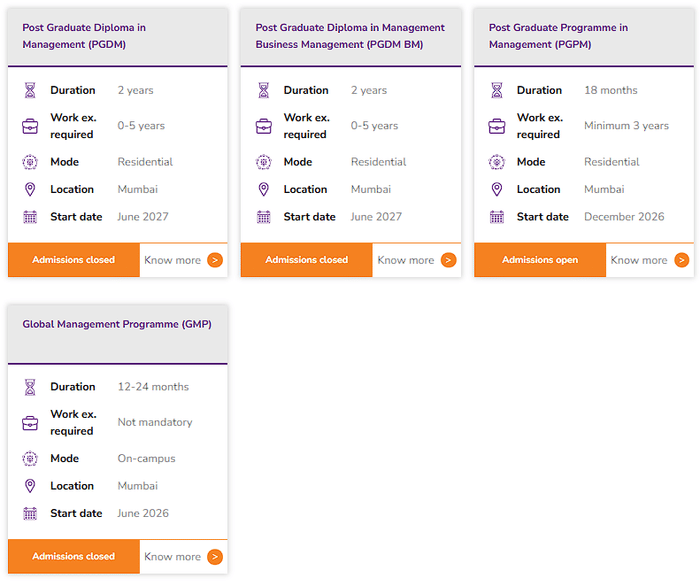This screenshot has width=700, height=586.
Task: Click the calendar icon in PGPM card
Action: click(x=496, y=217)
